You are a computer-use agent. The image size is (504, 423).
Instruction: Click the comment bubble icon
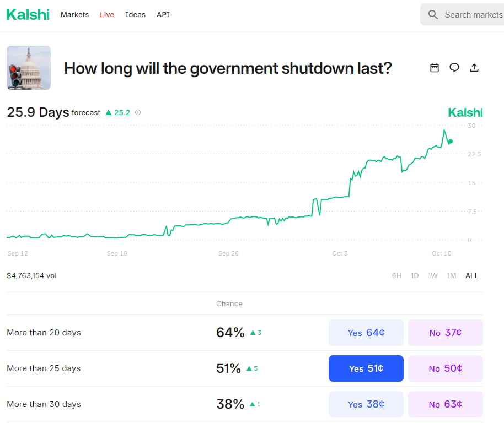click(454, 68)
